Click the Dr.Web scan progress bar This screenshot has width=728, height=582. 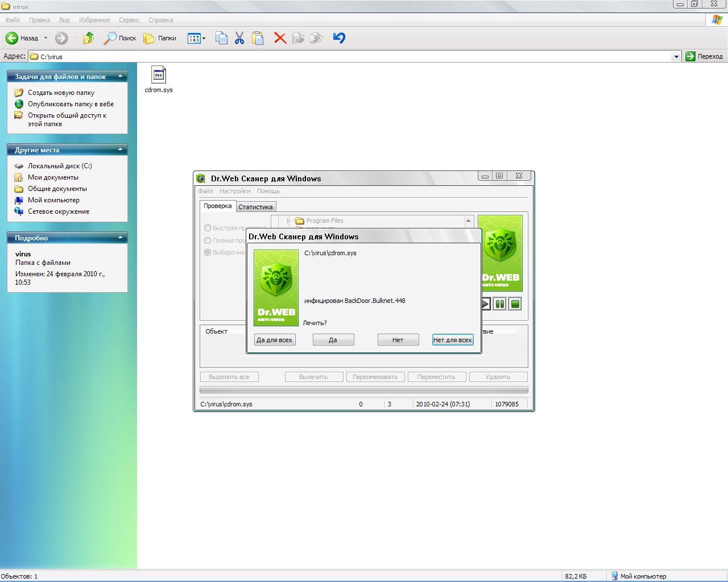point(364,390)
